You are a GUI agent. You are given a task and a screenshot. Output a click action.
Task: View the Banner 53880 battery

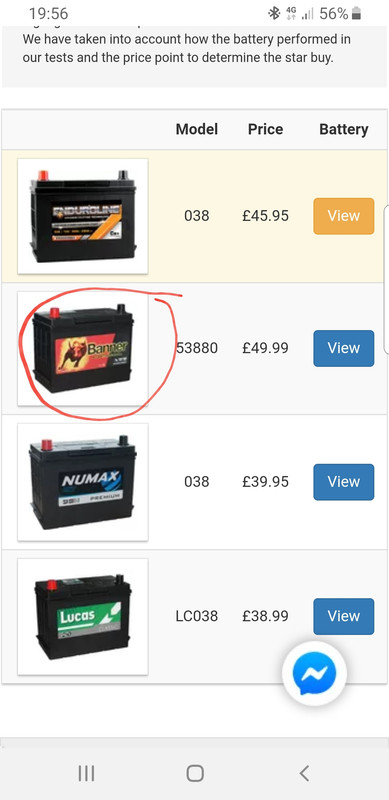(344, 348)
